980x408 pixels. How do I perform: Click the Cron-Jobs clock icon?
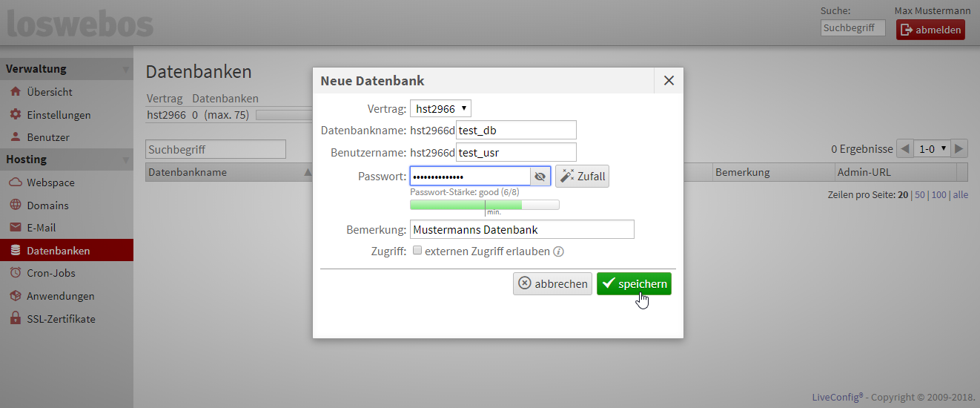tap(15, 273)
